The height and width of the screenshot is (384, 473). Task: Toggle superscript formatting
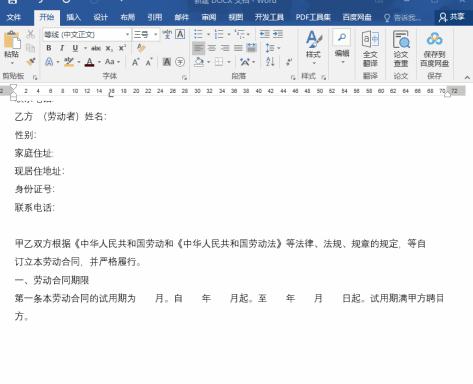tap(122, 48)
